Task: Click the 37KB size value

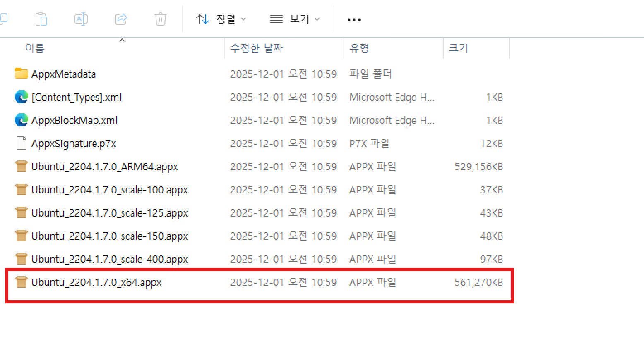Action: tap(492, 190)
